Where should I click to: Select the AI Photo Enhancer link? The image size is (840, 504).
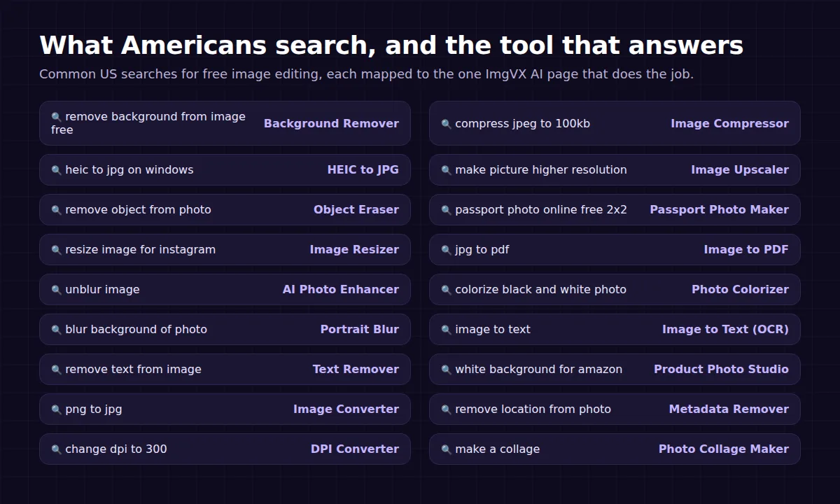click(341, 289)
